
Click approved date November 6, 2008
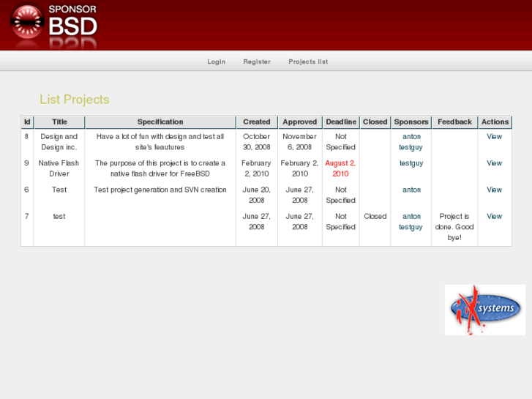tap(299, 142)
